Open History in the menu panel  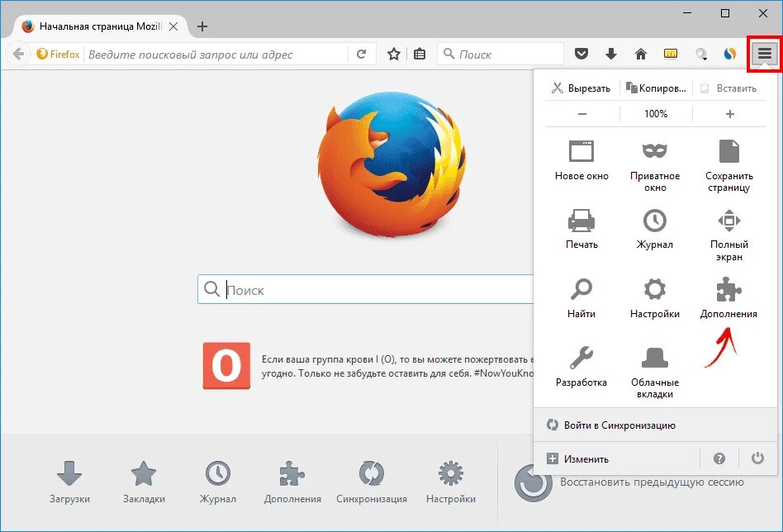[x=655, y=230]
